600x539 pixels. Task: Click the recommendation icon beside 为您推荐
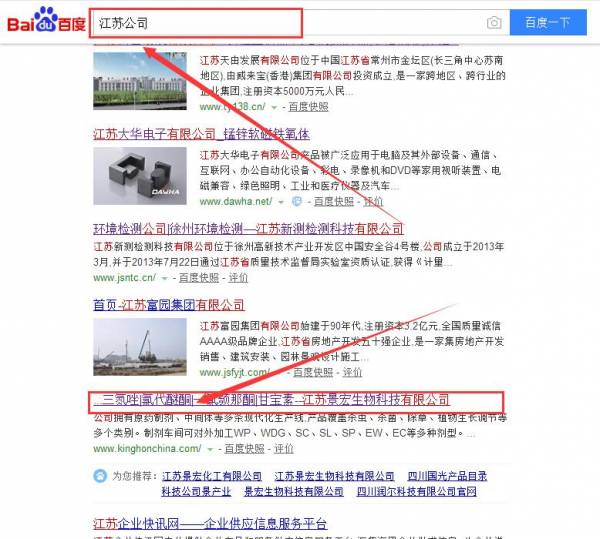100,476
